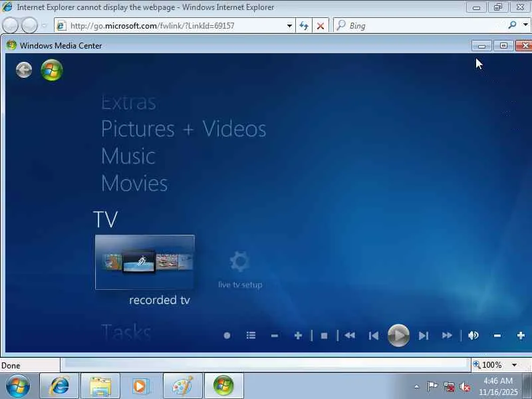
Task: Open the Music section
Action: click(x=128, y=156)
